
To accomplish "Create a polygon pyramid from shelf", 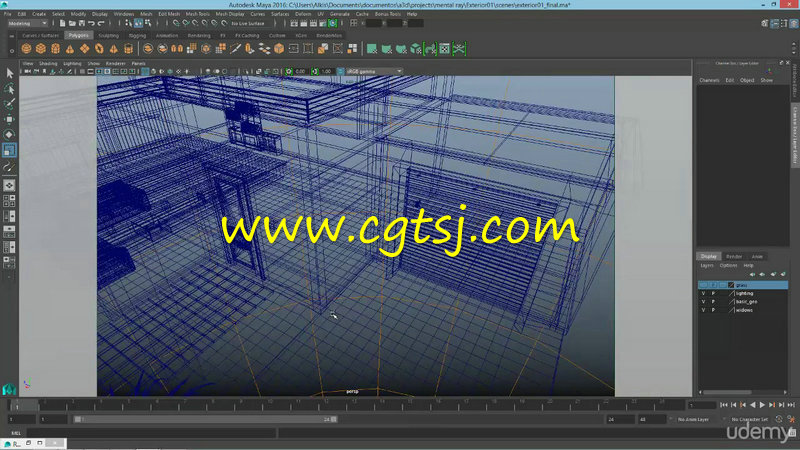I will coord(114,49).
